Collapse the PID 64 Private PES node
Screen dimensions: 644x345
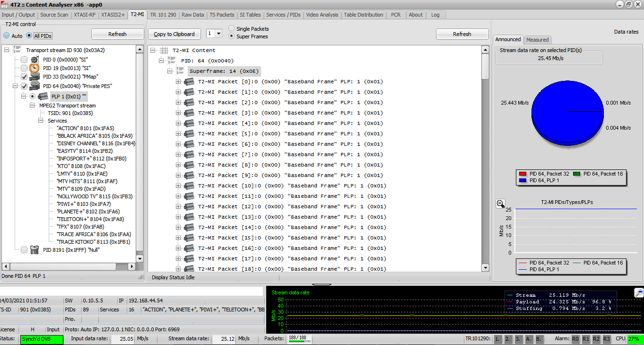[15, 86]
